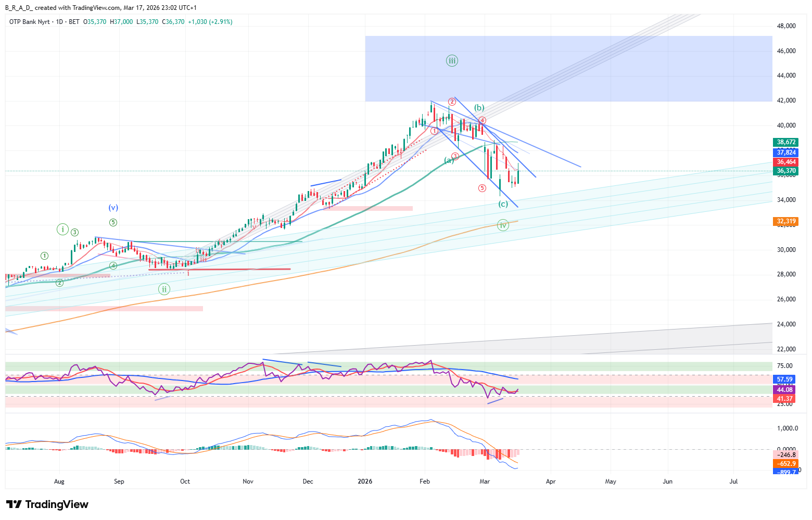Image resolution: width=812 pixels, height=520 pixels.
Task: Select the blue 37,824 price label
Action: (786, 153)
